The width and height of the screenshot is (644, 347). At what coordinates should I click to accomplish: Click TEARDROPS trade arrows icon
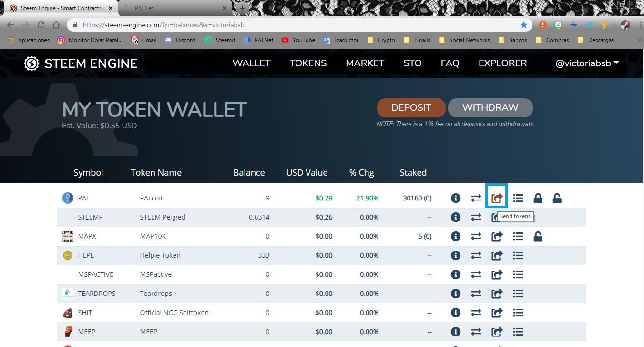(476, 294)
